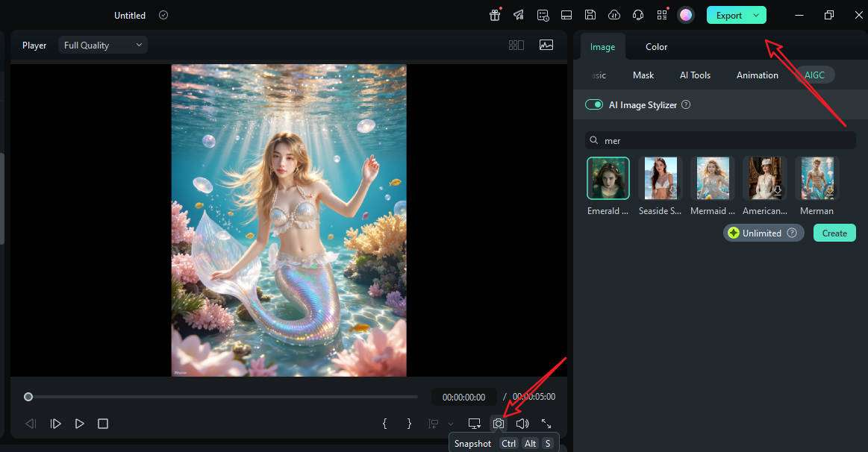Show the video scopes waveform icon
The height and width of the screenshot is (452, 868).
[x=546, y=45]
